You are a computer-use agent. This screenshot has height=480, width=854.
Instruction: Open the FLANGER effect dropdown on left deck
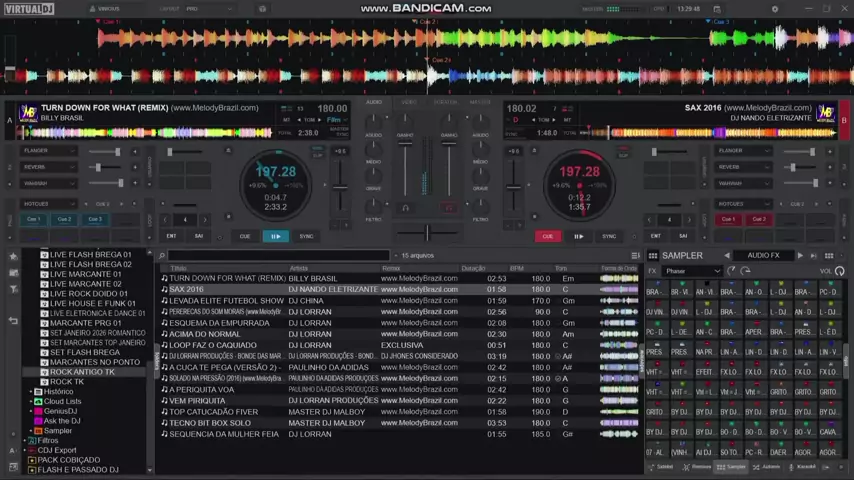click(x=47, y=151)
